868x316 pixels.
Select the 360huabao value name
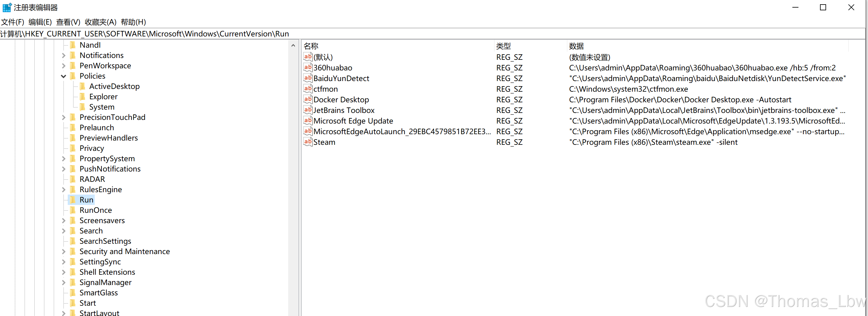333,68
